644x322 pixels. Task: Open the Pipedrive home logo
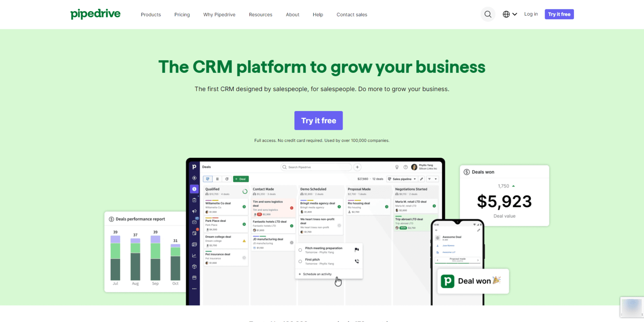pos(95,14)
